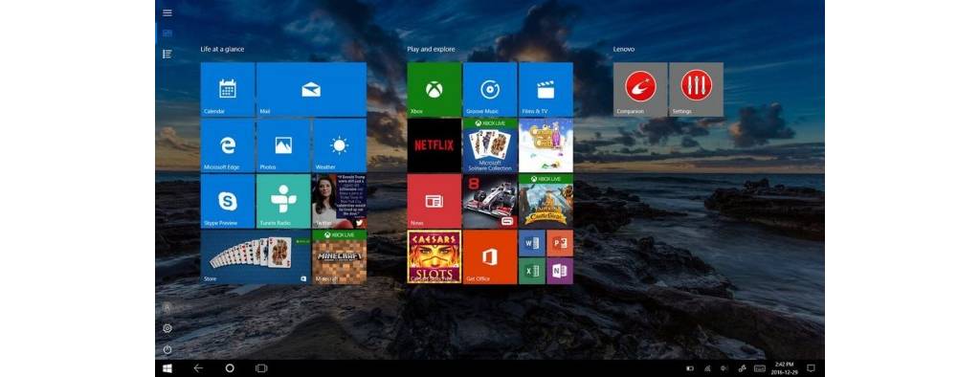Viewport: 980px width, 377px height.
Task: Open Microsoft Solitaire Collection tile
Action: (x=490, y=145)
